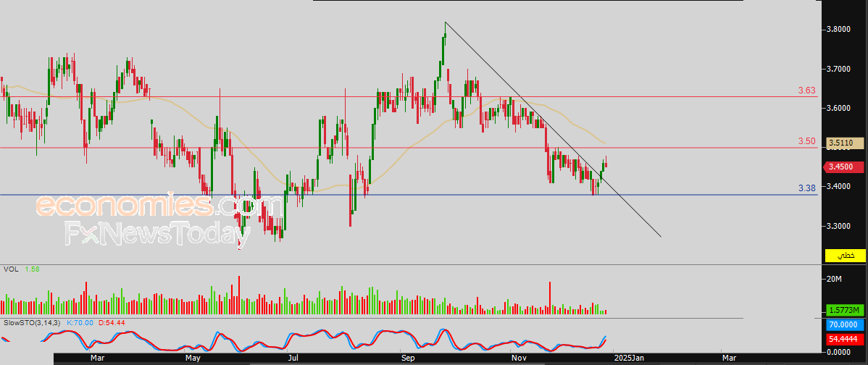
Task: Click the SlowSTO(3,14,3) indicator label
Action: coord(32,322)
